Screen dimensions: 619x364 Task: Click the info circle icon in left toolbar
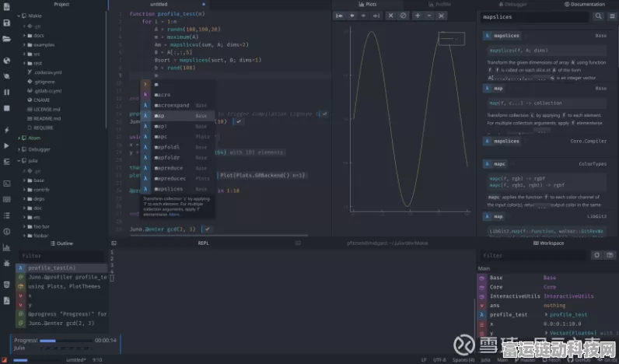point(6,231)
